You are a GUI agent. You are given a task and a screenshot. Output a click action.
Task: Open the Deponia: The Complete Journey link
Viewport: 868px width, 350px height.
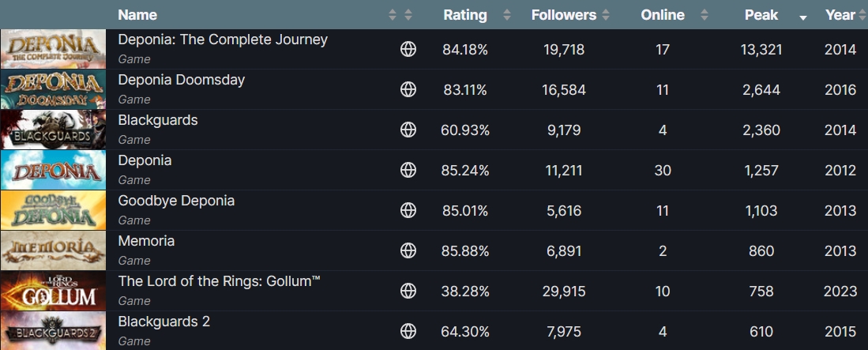pos(222,40)
